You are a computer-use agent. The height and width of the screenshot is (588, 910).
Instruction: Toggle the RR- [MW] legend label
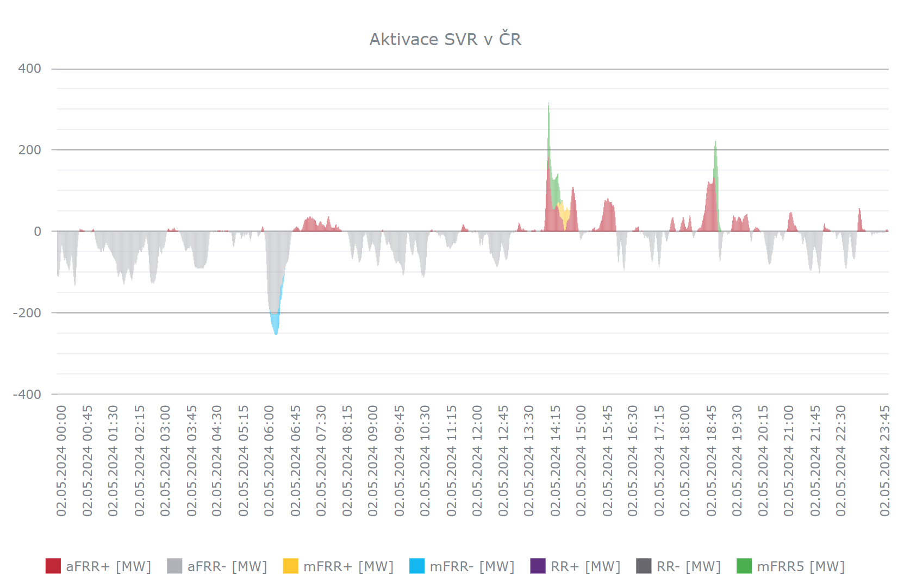(x=688, y=566)
